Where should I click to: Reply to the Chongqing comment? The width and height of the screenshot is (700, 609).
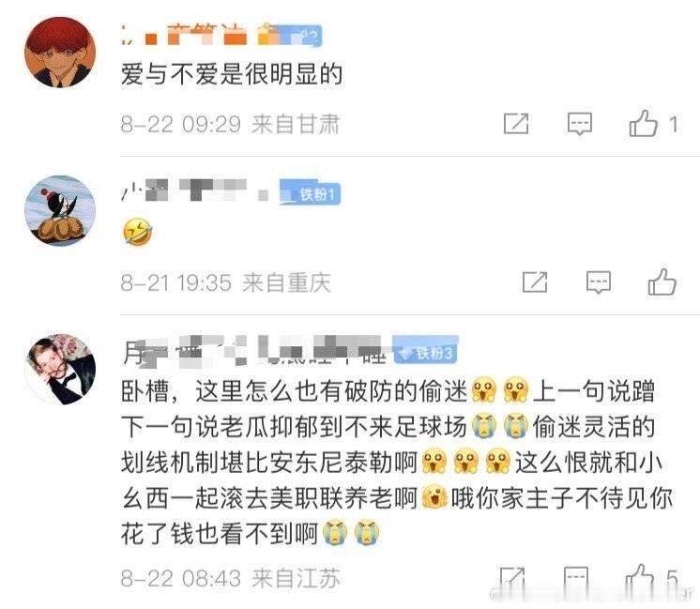click(599, 282)
